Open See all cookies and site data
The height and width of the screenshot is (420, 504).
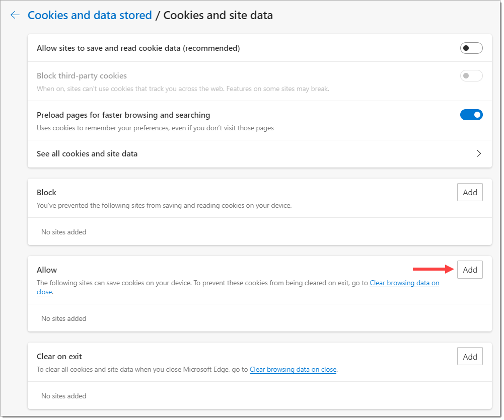[260, 154]
